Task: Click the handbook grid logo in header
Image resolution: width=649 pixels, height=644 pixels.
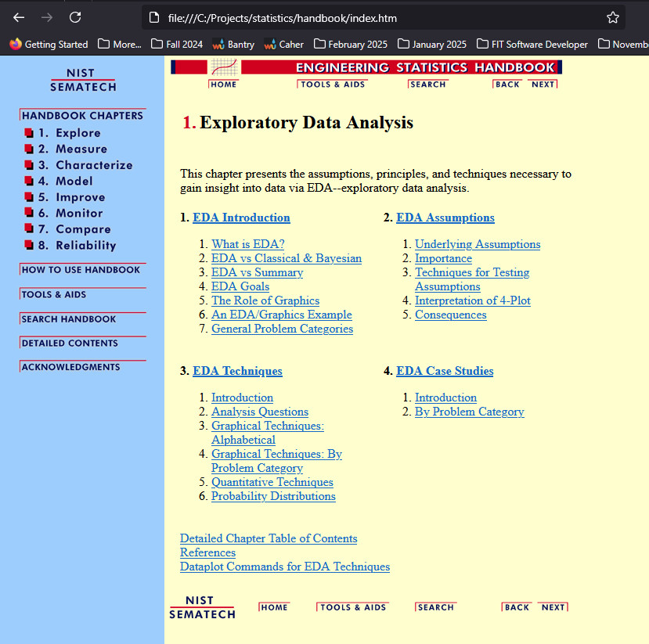Action: pyautogui.click(x=224, y=67)
